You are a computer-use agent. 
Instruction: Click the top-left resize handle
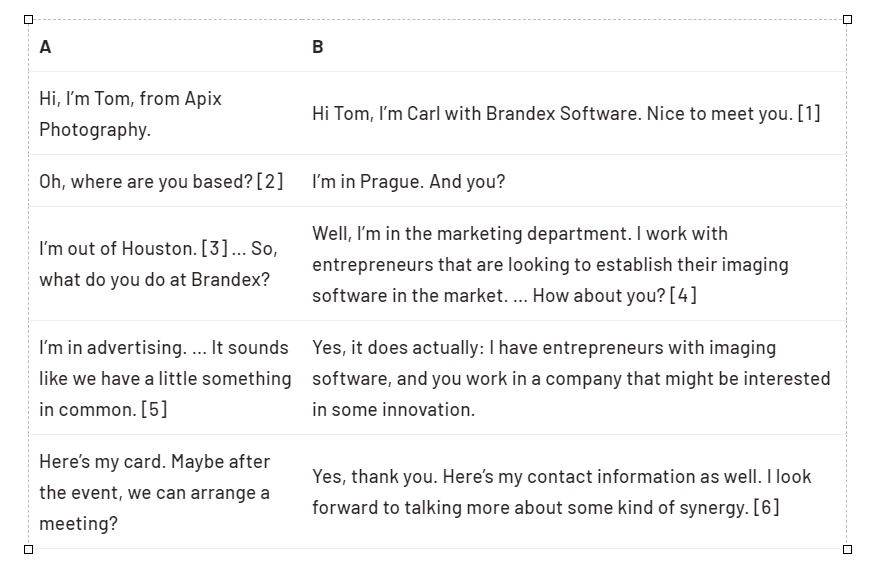coord(28,20)
